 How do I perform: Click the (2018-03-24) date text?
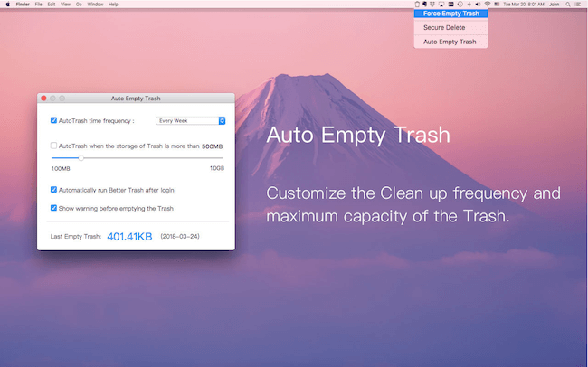click(180, 237)
